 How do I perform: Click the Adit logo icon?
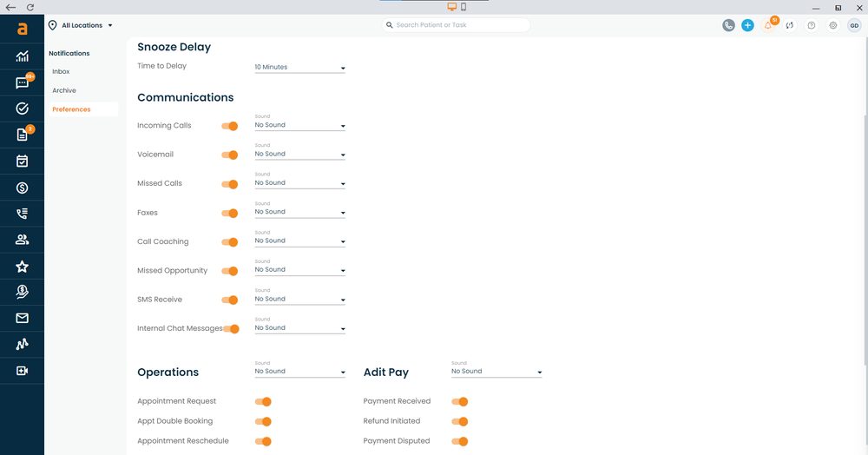point(23,29)
